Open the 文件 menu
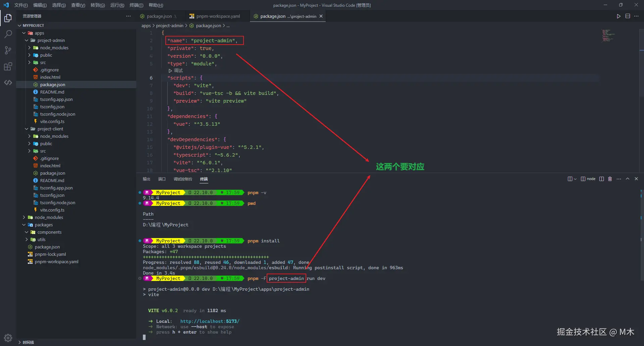 [x=21, y=5]
